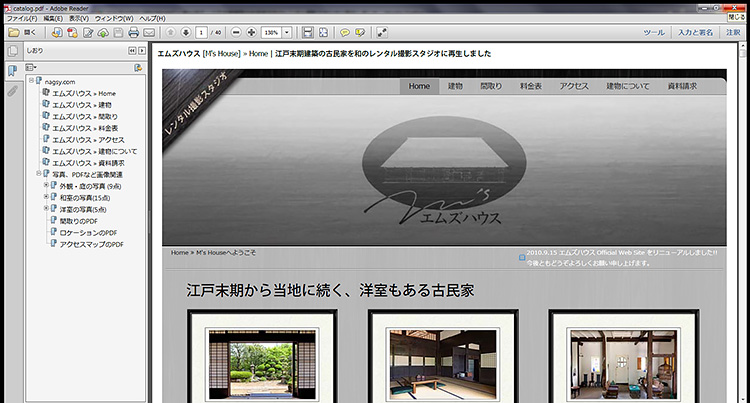The height and width of the screenshot is (403, 750).
Task: Open the 表示(V) menu
Action: 79,18
